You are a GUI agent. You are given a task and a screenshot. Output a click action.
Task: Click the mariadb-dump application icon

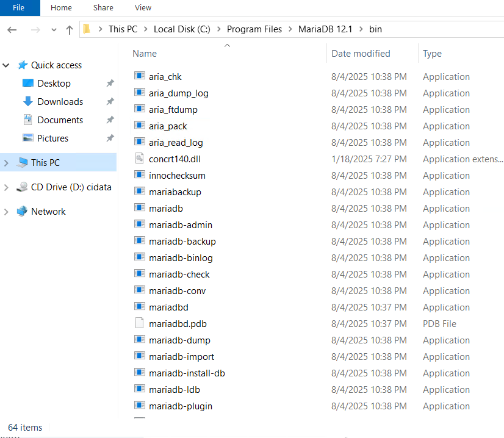(x=140, y=339)
